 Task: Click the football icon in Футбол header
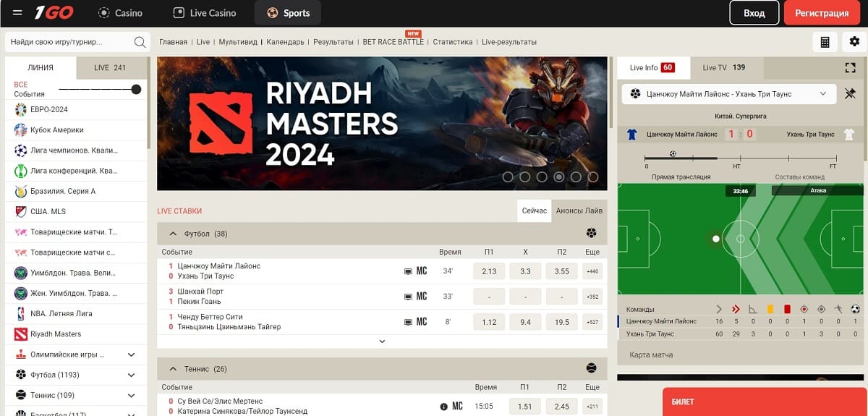click(592, 233)
